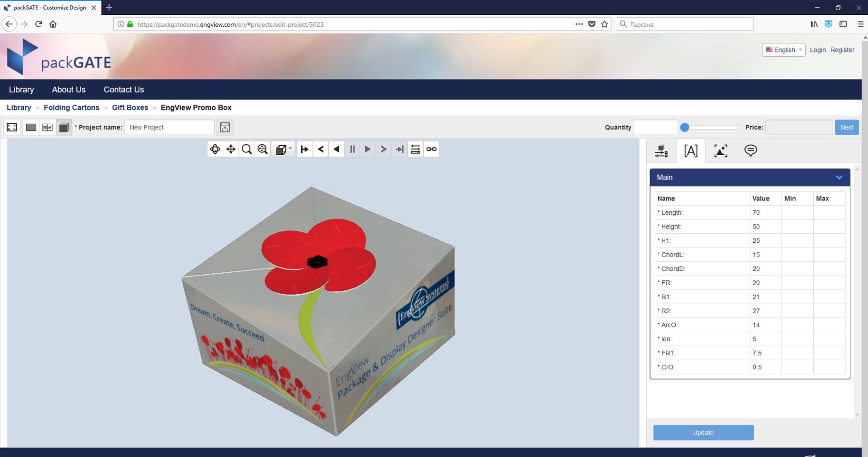Viewport: 868px width, 457px height.
Task: Open a new browser tab
Action: coord(109,7)
